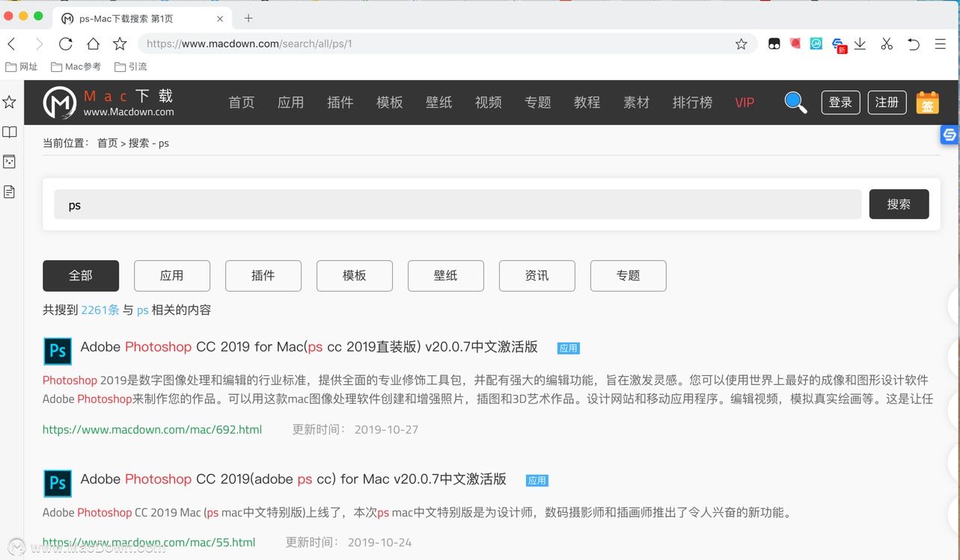The width and height of the screenshot is (960, 560).
Task: Open sidebar dotted panel icon
Action: click(10, 161)
